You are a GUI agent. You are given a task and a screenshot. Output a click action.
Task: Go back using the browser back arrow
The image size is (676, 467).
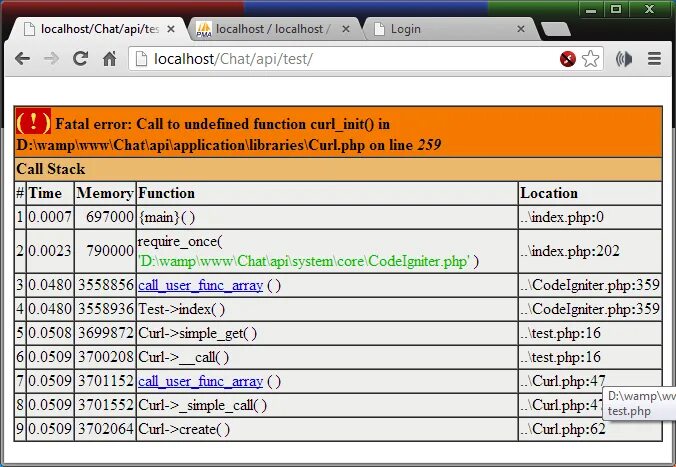point(22,58)
